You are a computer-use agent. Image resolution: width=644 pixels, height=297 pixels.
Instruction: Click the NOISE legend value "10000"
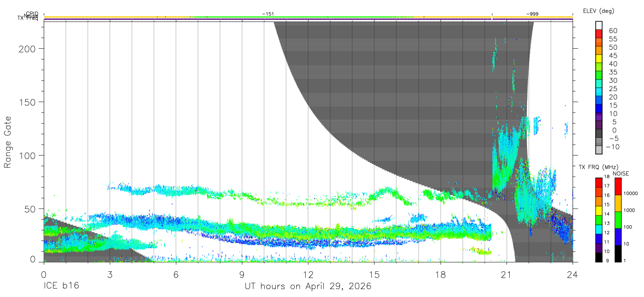click(631, 194)
